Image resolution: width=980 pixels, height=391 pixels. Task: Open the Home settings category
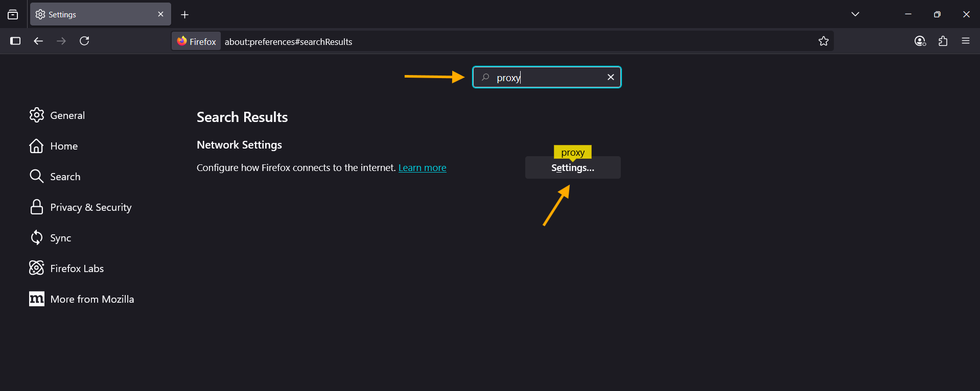click(54, 146)
